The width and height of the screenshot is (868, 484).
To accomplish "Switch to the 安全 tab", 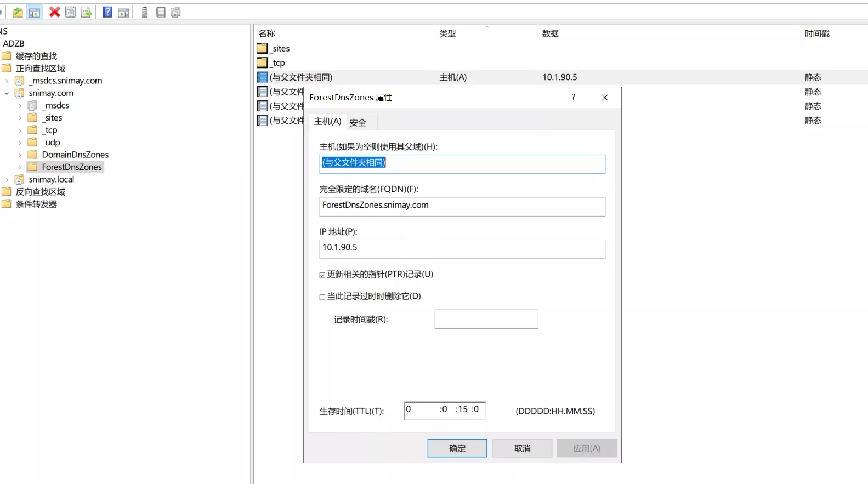I will (x=358, y=123).
